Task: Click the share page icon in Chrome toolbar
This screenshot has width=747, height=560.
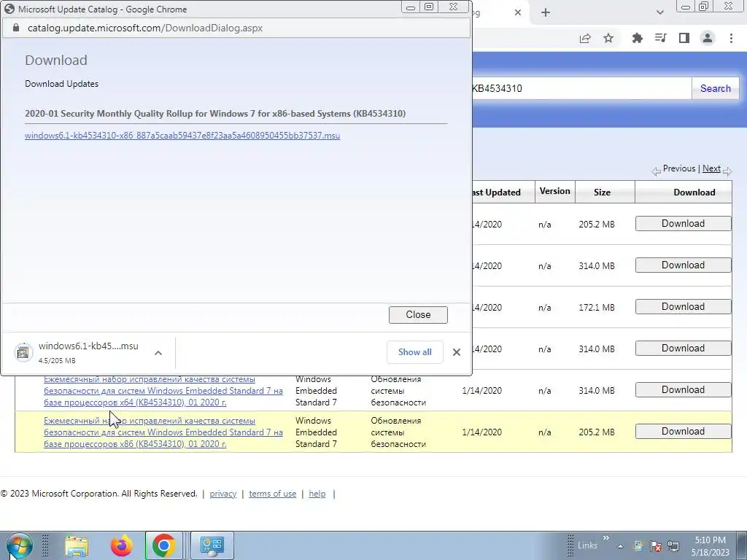Action: (585, 38)
